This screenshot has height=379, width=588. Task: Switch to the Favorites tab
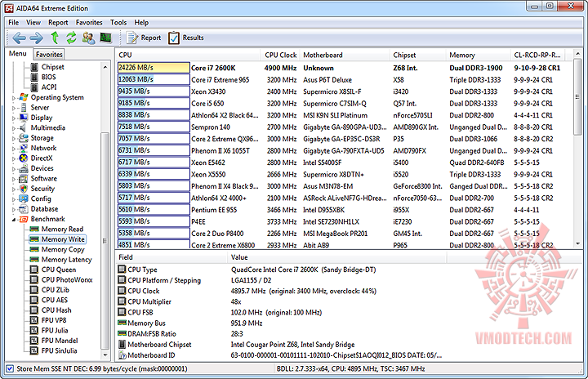click(x=49, y=55)
